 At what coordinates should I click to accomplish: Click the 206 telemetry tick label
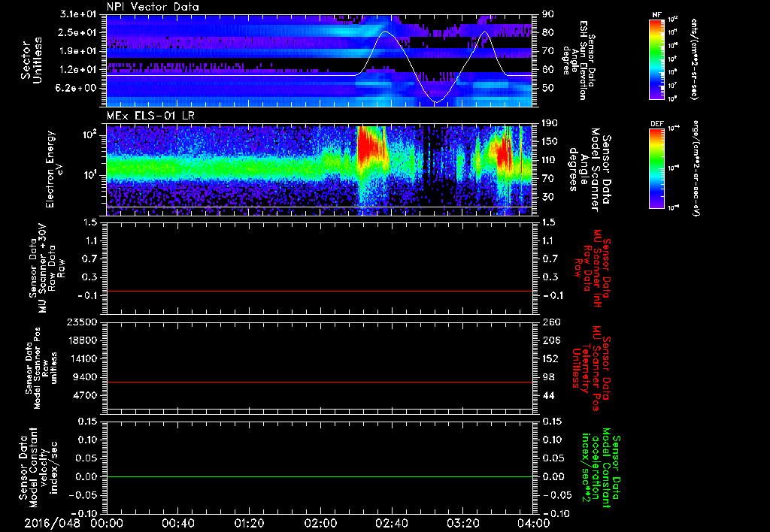550,340
